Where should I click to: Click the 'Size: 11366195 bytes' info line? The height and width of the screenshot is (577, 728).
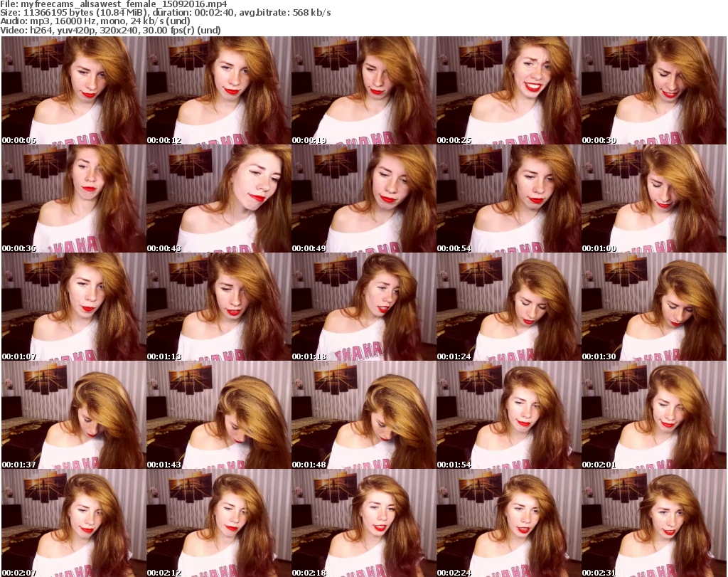(x=166, y=13)
